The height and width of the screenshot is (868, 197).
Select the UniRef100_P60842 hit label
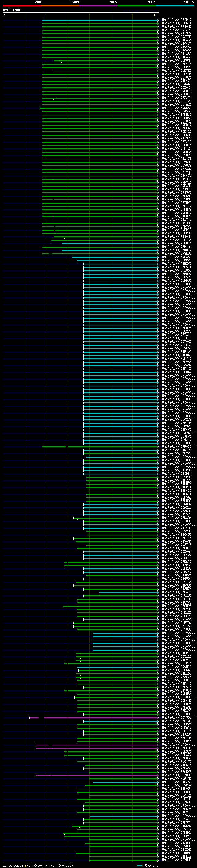tap(177, 372)
